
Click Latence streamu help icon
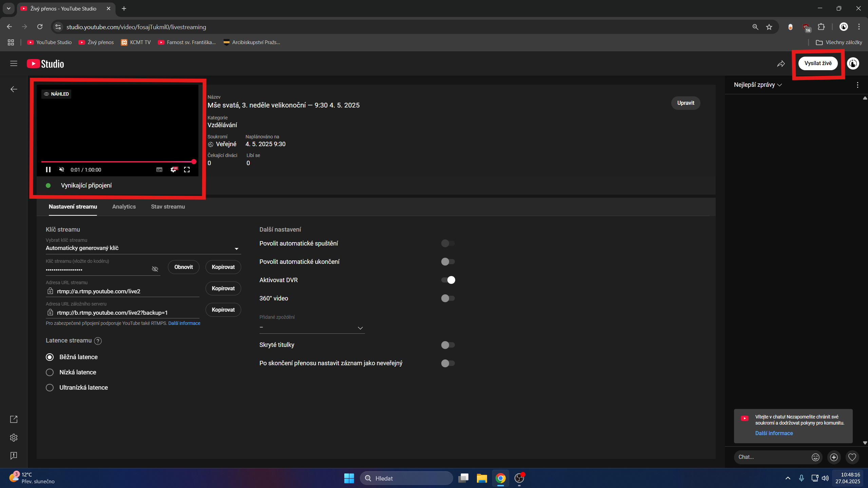(x=98, y=341)
